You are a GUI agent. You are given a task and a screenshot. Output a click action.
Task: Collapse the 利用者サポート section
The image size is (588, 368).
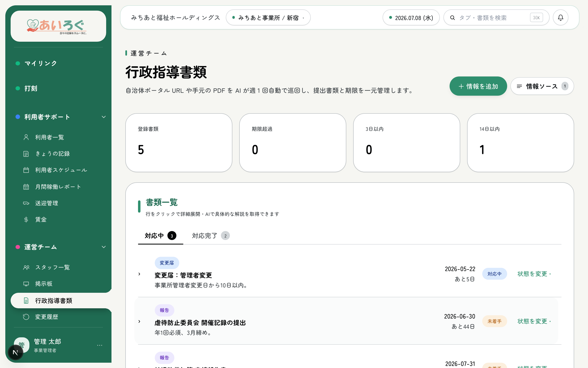click(104, 117)
